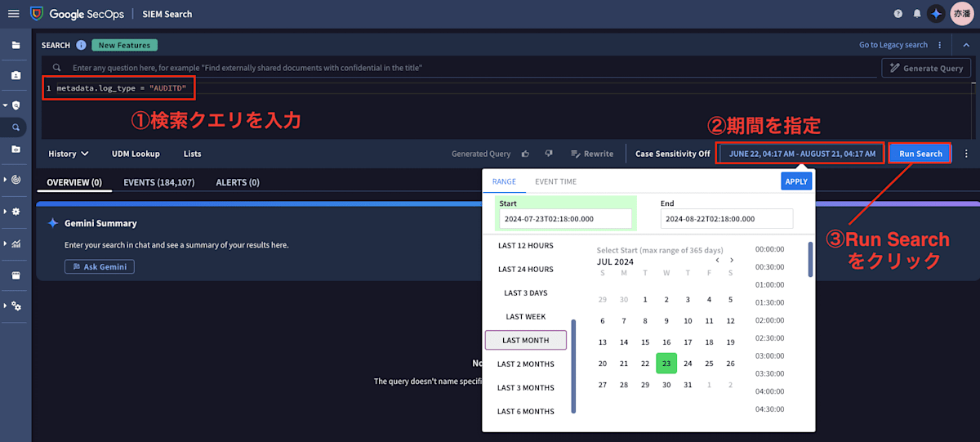
Task: Click the Start date input field
Action: click(x=565, y=219)
